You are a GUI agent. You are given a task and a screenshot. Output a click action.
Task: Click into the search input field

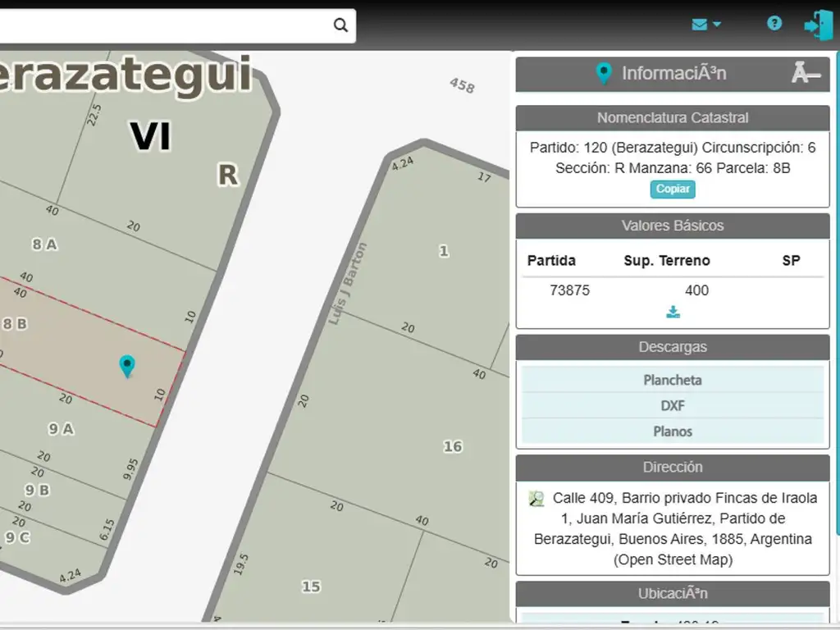[x=164, y=25]
